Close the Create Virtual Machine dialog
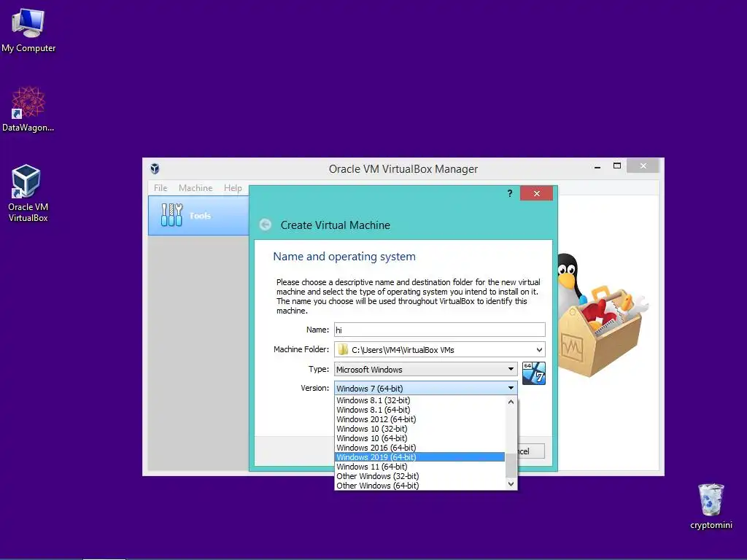Viewport: 747px width, 560px height. coord(536,193)
